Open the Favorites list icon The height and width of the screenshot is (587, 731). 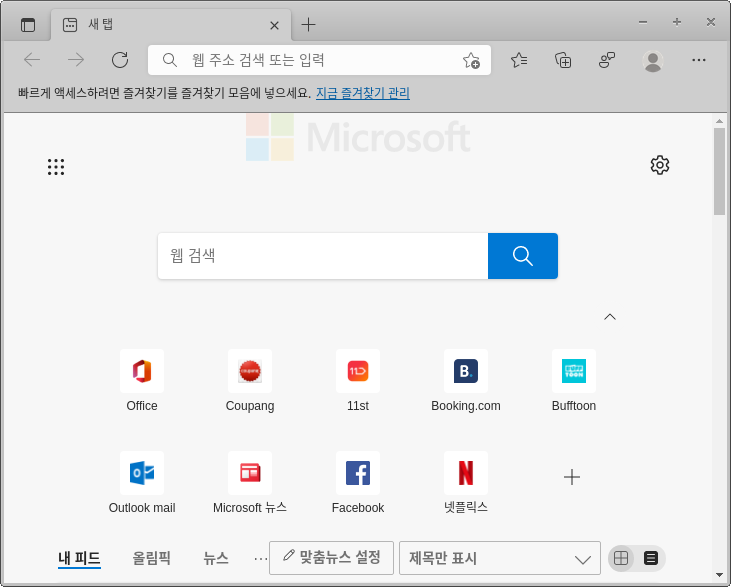pyautogui.click(x=519, y=60)
